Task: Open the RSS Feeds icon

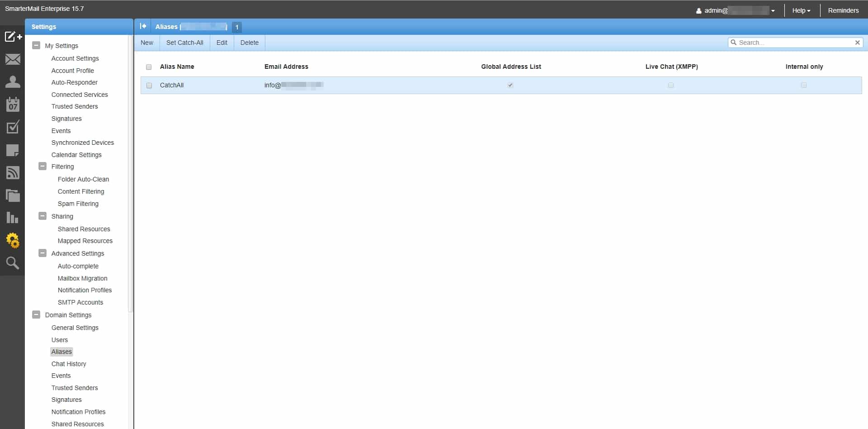Action: (x=13, y=172)
